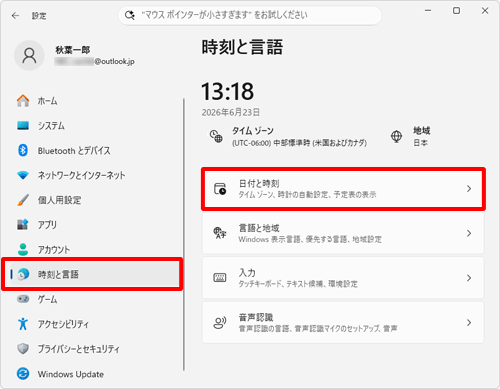Screen dimensions: 500x389
Task: Click the Bluetooth icon in sidebar
Action: (x=23, y=150)
